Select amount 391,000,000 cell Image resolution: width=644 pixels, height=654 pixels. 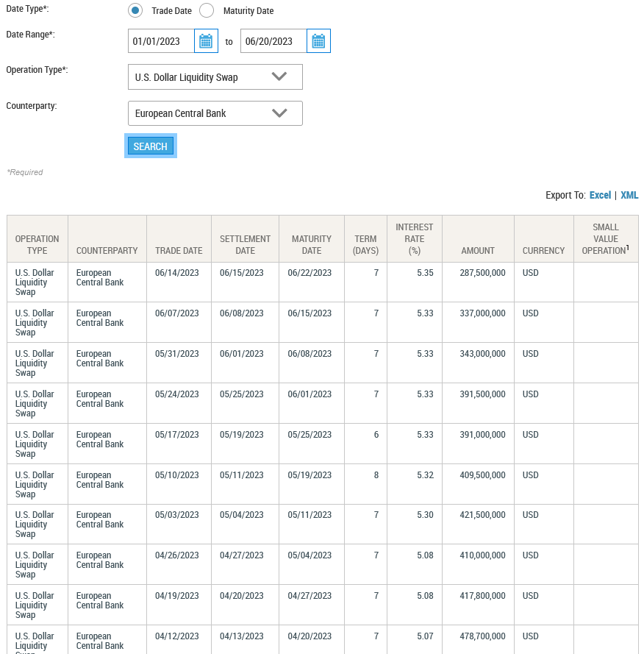point(478,444)
